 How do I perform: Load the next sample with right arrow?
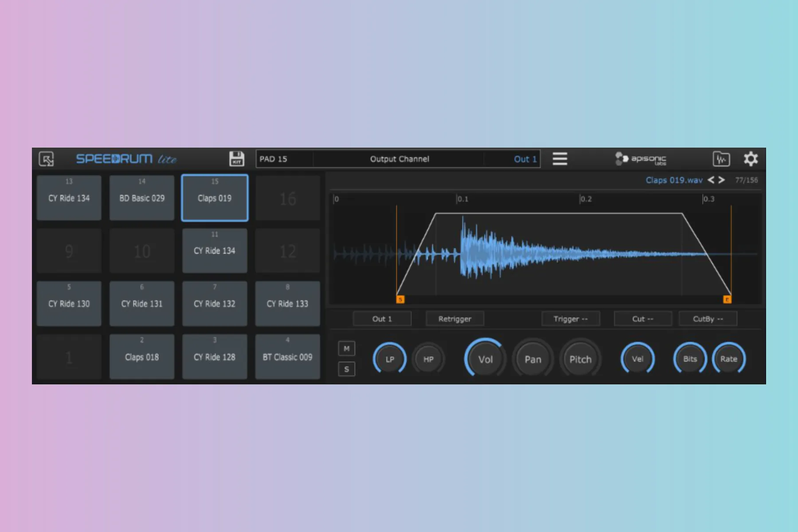(722, 180)
